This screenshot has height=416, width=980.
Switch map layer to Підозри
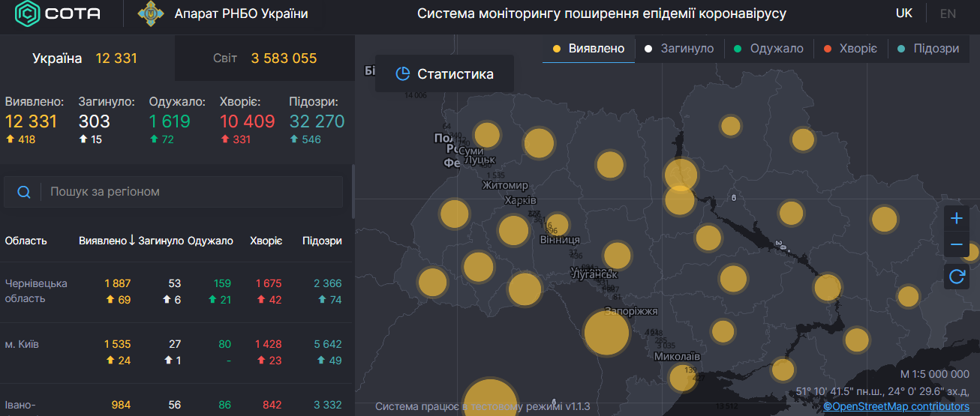[x=928, y=49]
